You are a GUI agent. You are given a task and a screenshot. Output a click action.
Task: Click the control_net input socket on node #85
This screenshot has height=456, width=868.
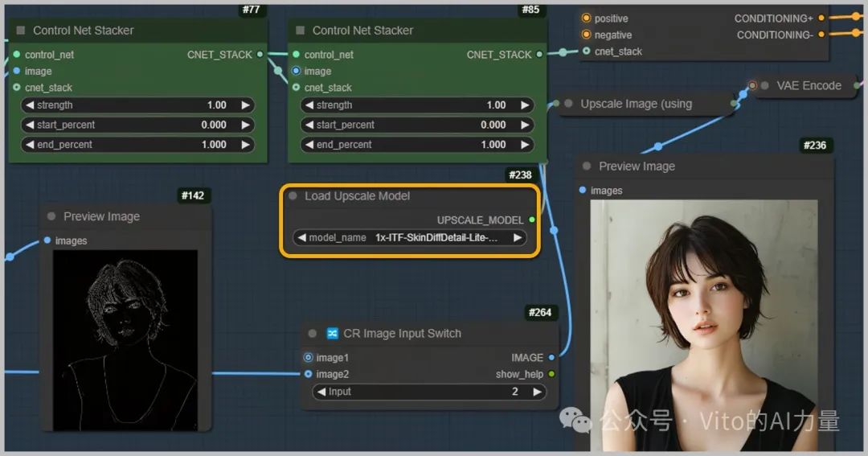[296, 55]
